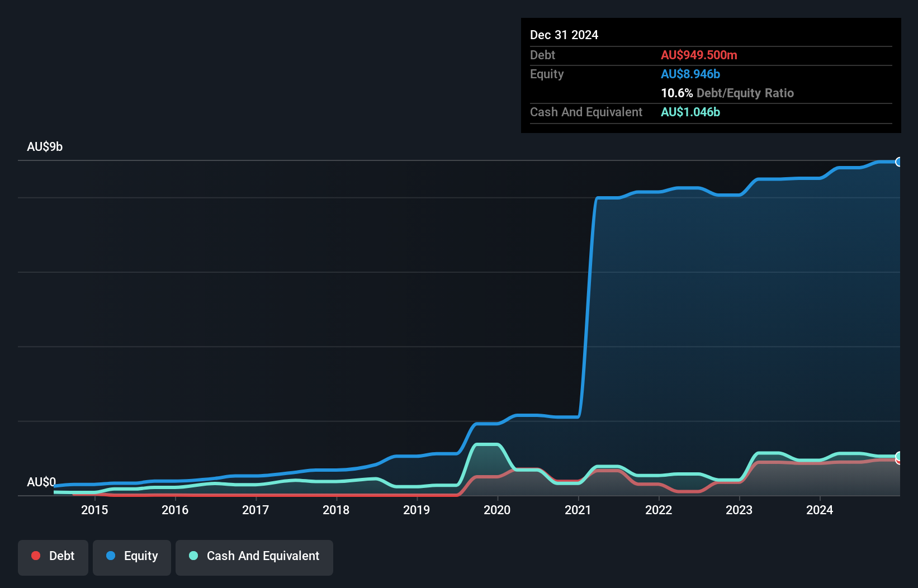
Task: Click the AU$0 y-axis label
Action: tap(41, 482)
